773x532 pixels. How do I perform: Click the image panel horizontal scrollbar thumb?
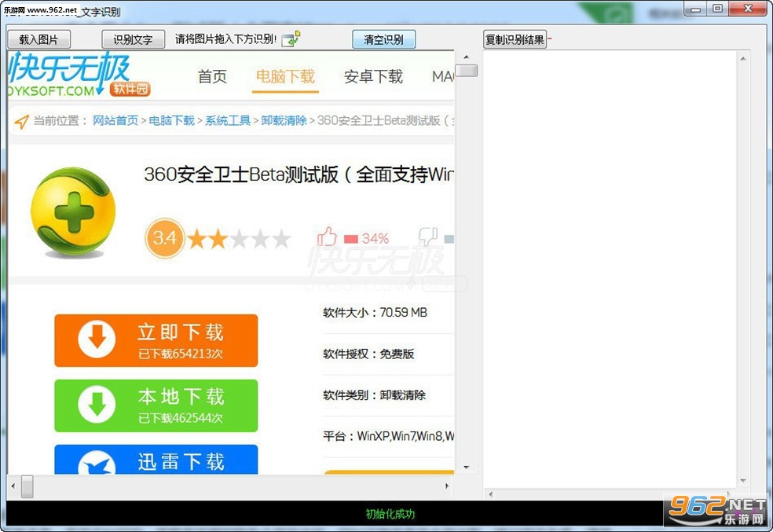point(27,486)
